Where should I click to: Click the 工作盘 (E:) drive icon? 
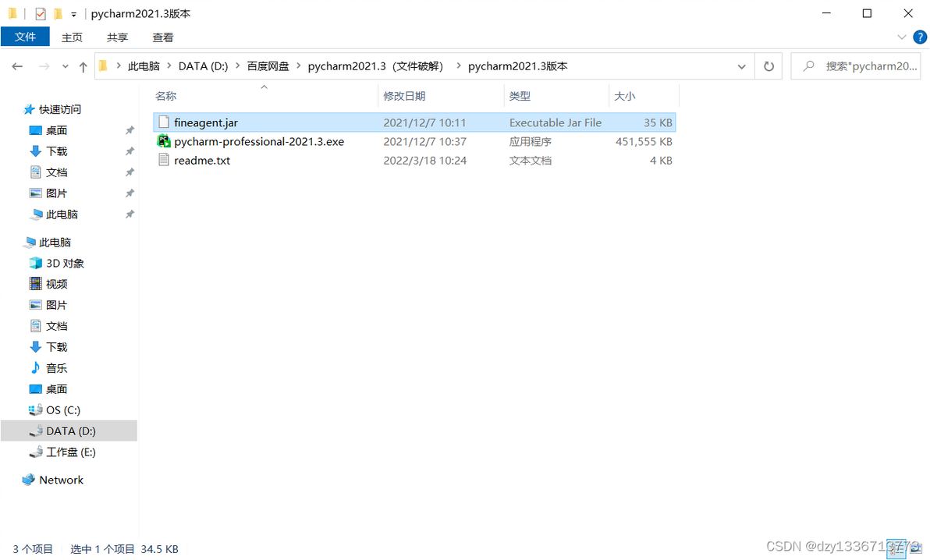point(36,452)
